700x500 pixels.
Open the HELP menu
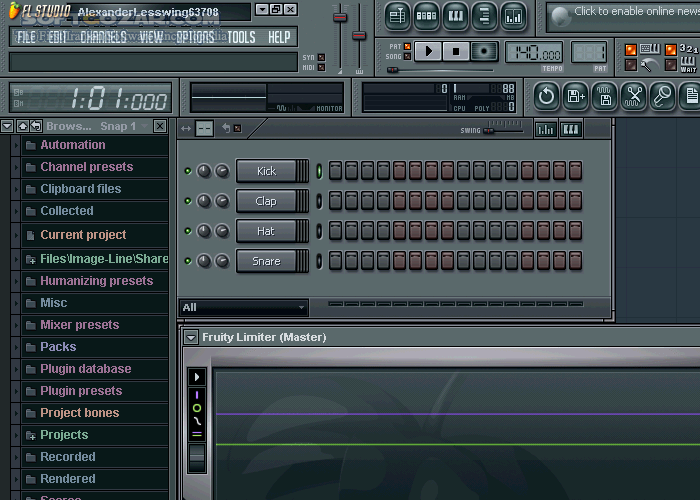click(279, 37)
